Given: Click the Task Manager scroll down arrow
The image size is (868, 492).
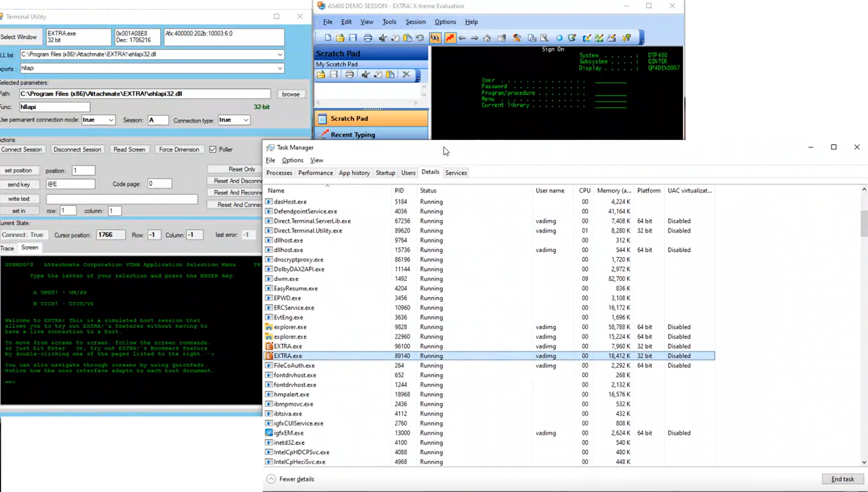Looking at the screenshot, I should (864, 462).
